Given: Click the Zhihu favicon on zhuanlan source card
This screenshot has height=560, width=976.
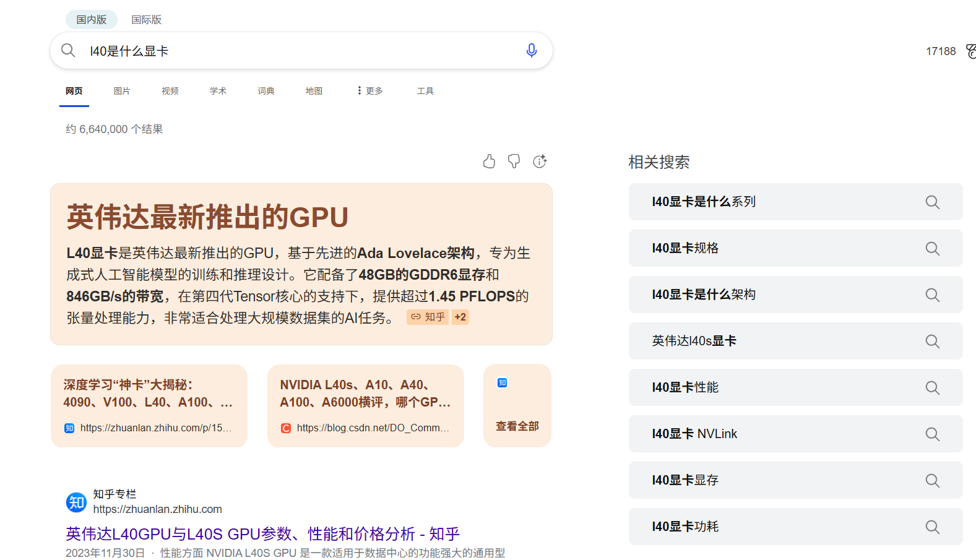Looking at the screenshot, I should tap(69, 428).
